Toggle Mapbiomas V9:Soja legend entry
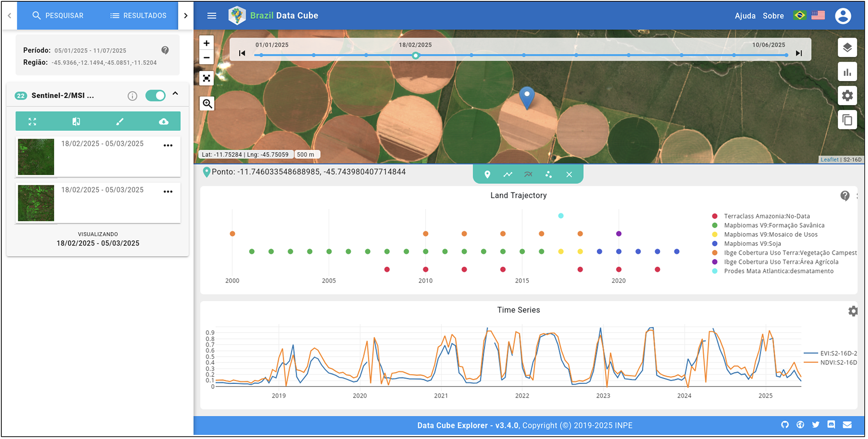Screen dimensions: 868x439 752,243
